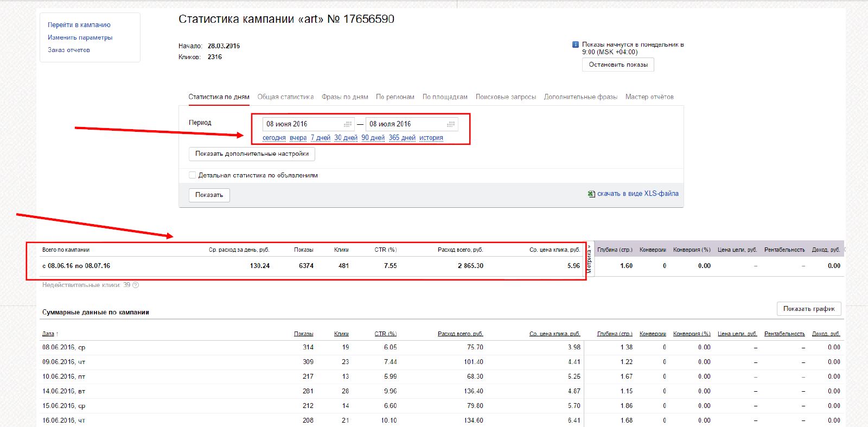Image resolution: width=868 pixels, height=427 pixels.
Task: Open calendar icon in start date field
Action: pos(348,124)
